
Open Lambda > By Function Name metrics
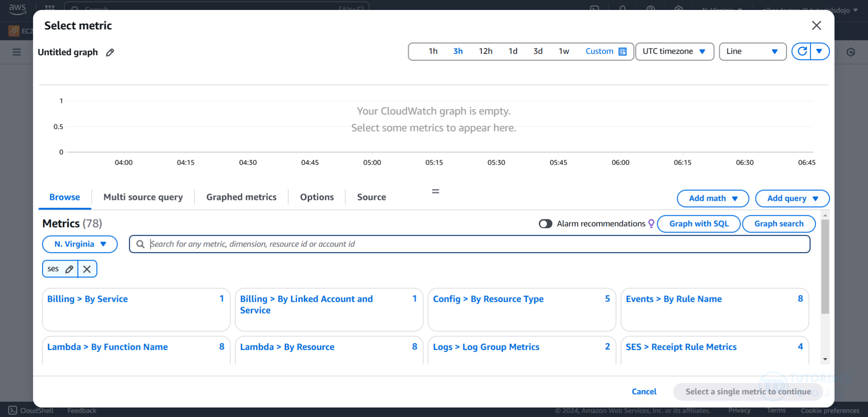[x=108, y=347]
